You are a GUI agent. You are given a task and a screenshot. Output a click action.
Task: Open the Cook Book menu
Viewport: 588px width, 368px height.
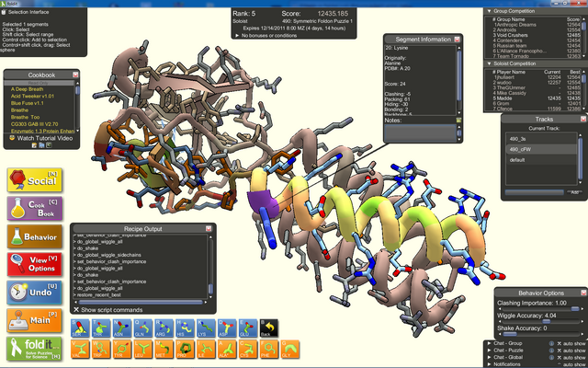click(x=35, y=209)
